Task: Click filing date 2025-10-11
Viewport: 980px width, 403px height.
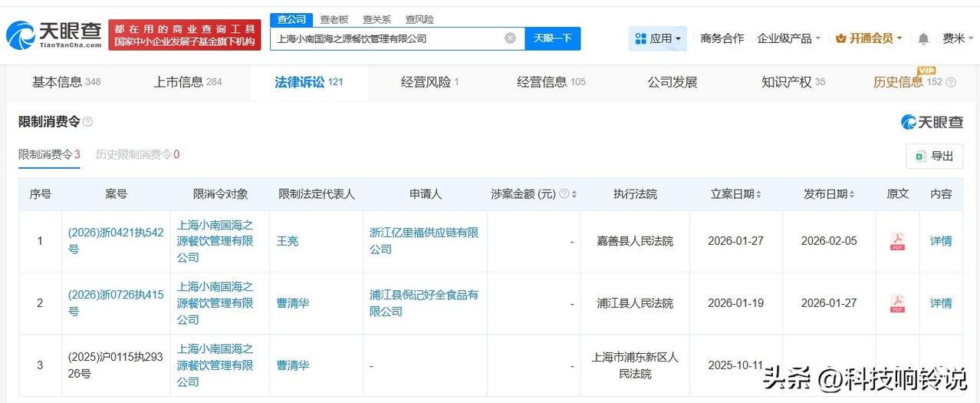Action: point(736,365)
